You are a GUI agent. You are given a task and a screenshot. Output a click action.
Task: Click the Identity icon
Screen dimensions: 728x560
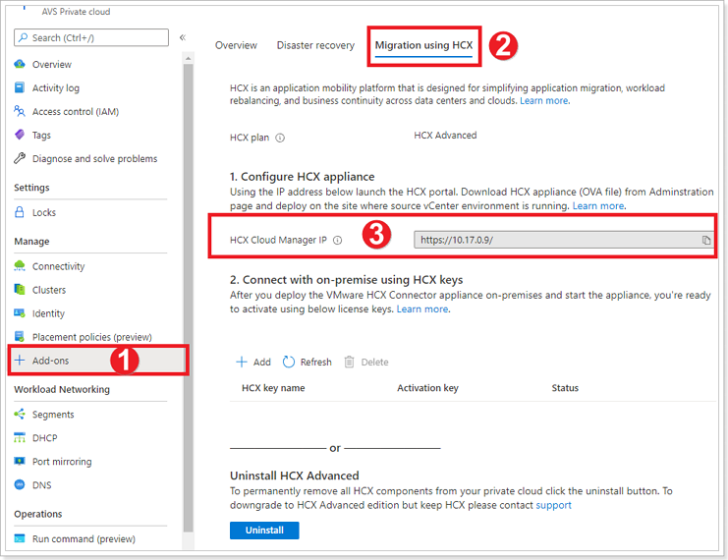[20, 313]
